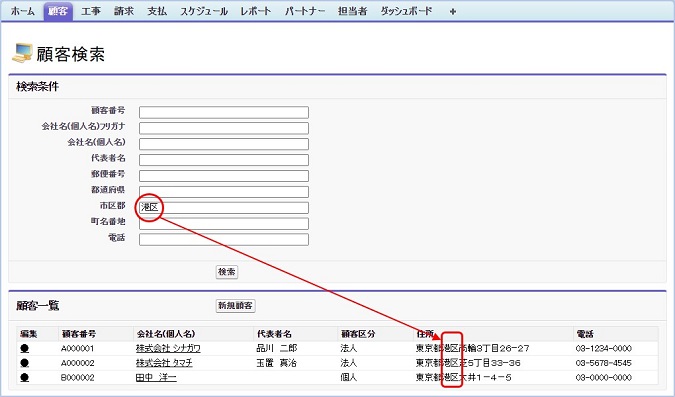
Task: Open the 請求 tab
Action: point(124,11)
